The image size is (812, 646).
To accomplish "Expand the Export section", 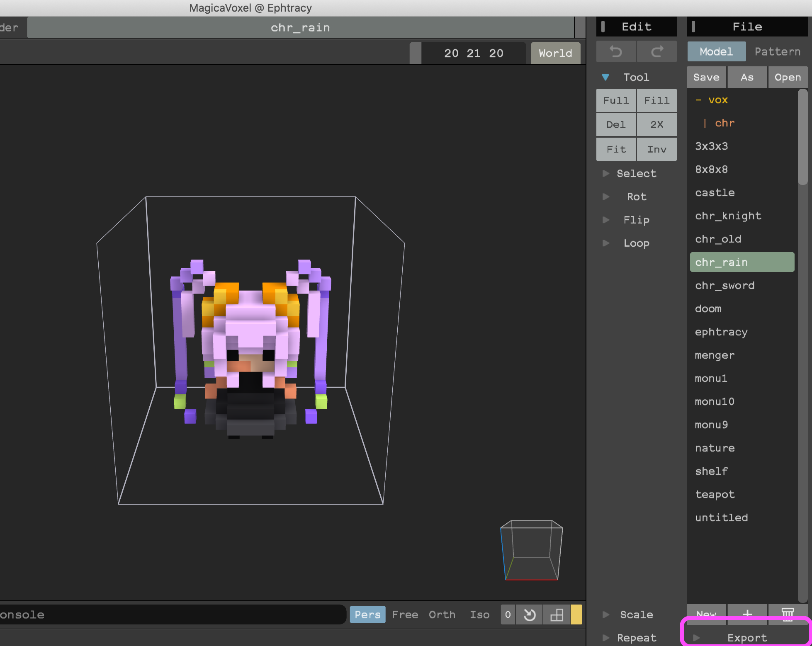I will click(x=746, y=638).
